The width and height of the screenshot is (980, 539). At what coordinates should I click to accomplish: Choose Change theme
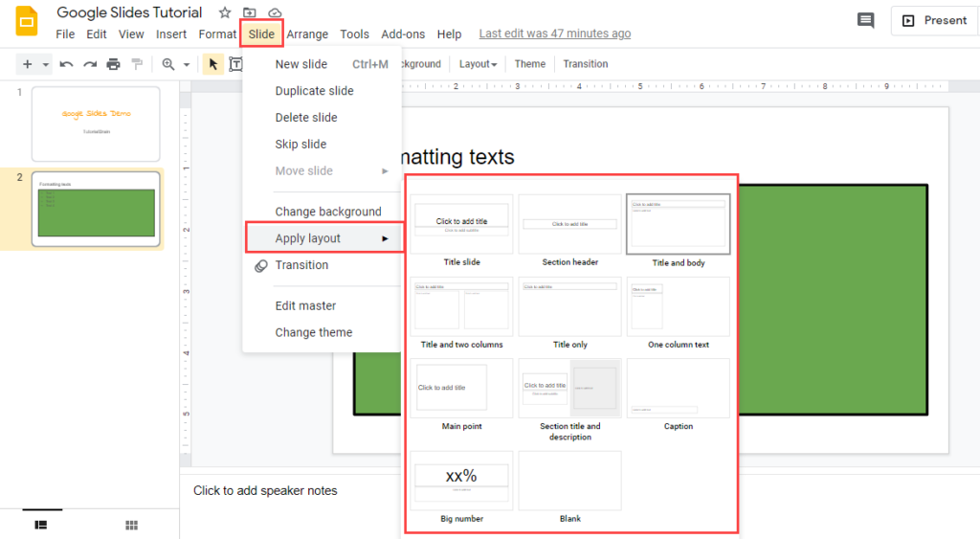322,332
